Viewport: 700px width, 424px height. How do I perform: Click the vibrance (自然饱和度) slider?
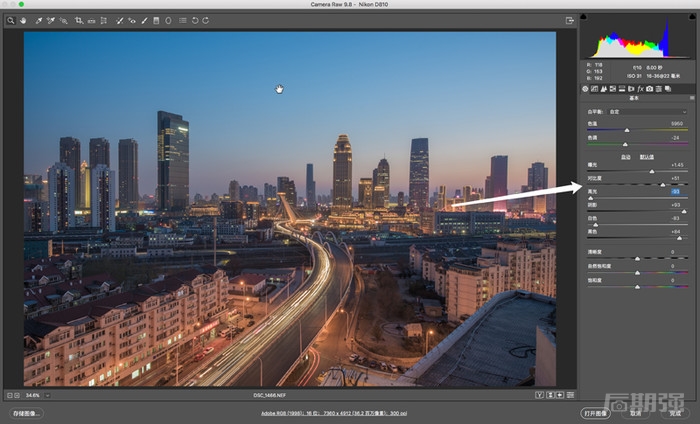tap(637, 272)
